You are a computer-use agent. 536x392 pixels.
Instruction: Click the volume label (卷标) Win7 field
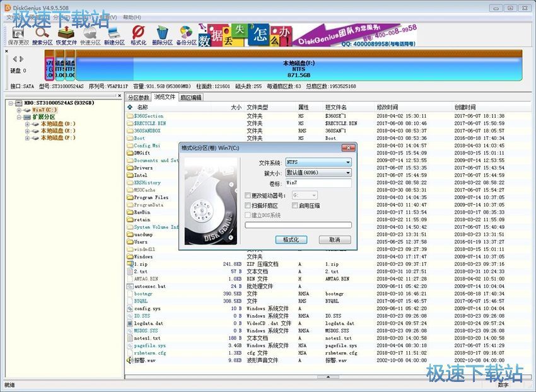[318, 183]
